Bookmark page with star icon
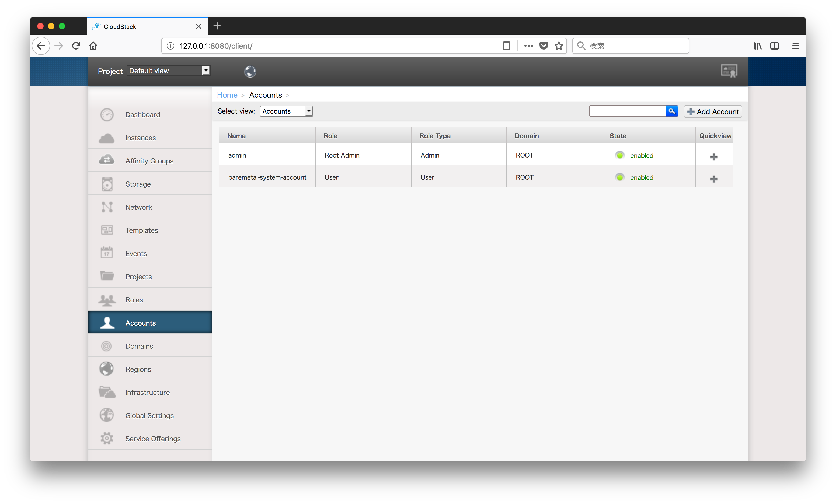The image size is (836, 504). [x=559, y=46]
